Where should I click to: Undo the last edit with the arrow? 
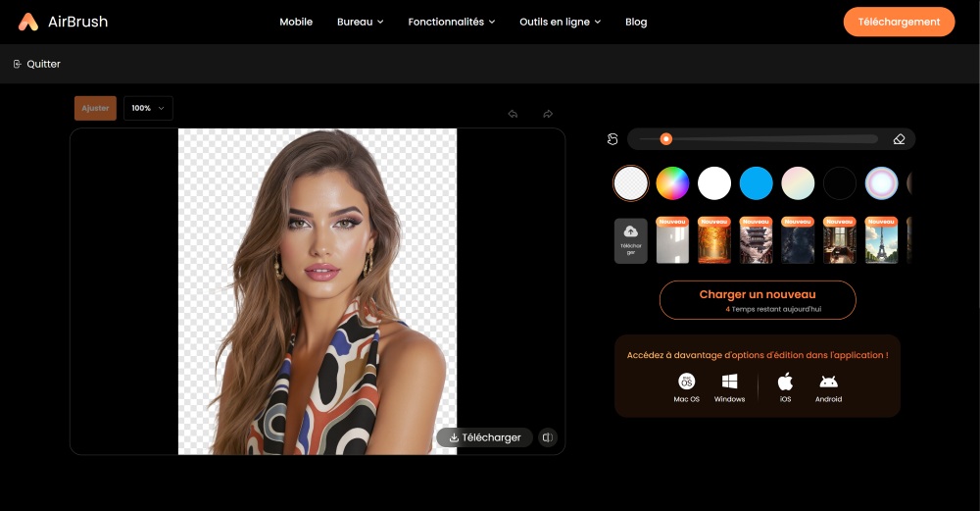pos(513,114)
